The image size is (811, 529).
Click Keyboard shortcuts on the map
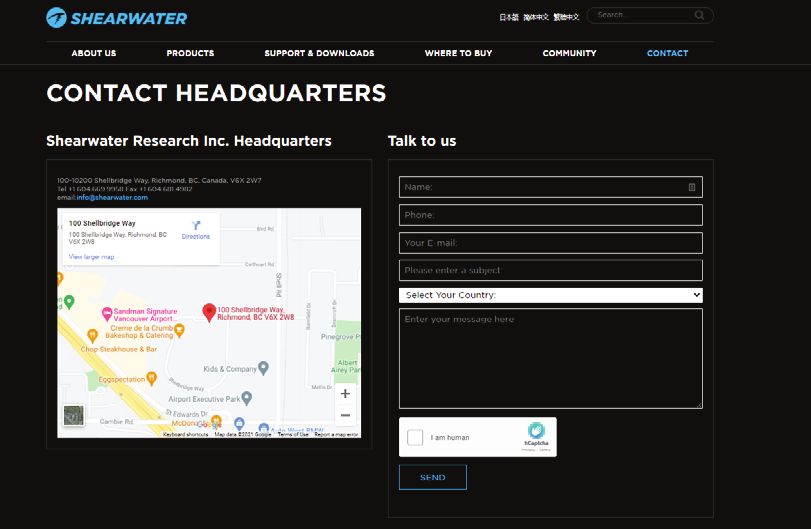coord(186,434)
